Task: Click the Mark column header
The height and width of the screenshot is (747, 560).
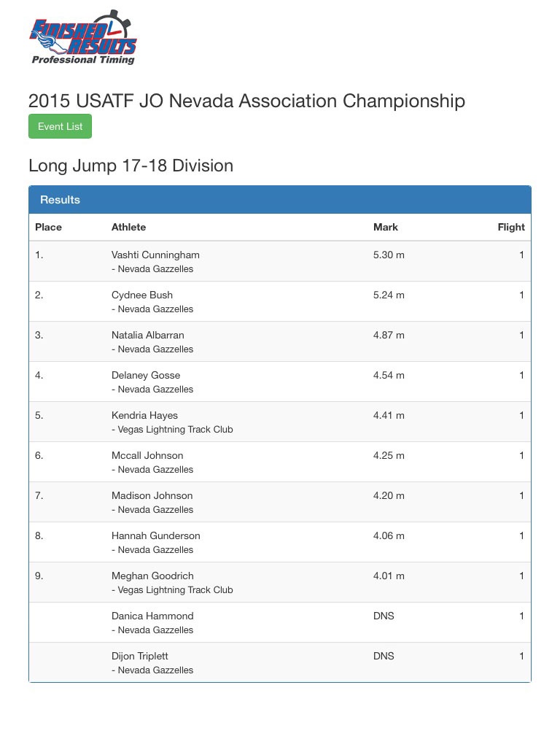Action: pos(386,227)
